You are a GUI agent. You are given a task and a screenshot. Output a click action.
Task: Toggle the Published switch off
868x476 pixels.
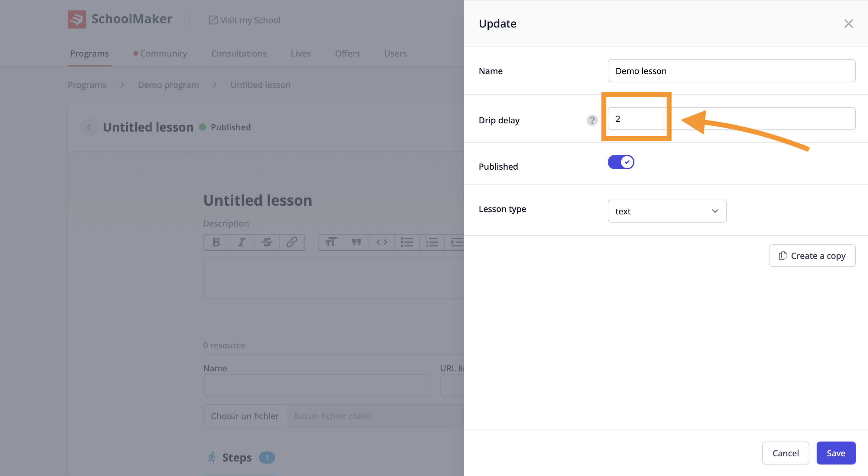621,162
